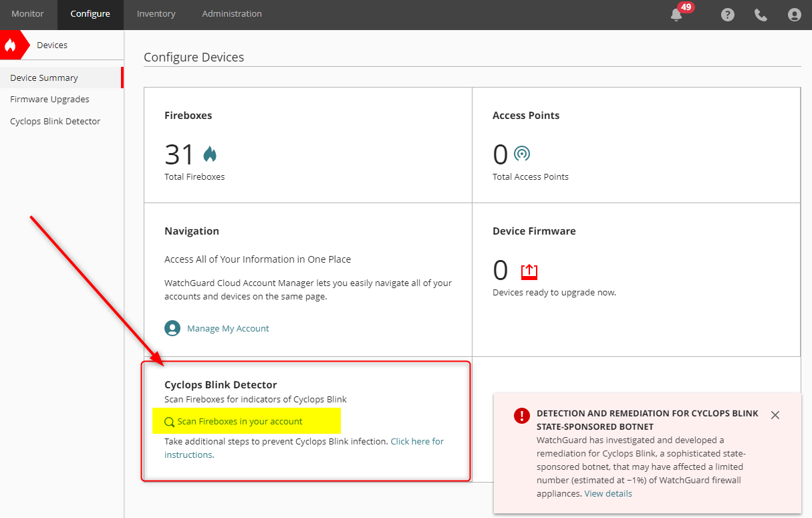Go to the Administration tab

[x=232, y=14]
